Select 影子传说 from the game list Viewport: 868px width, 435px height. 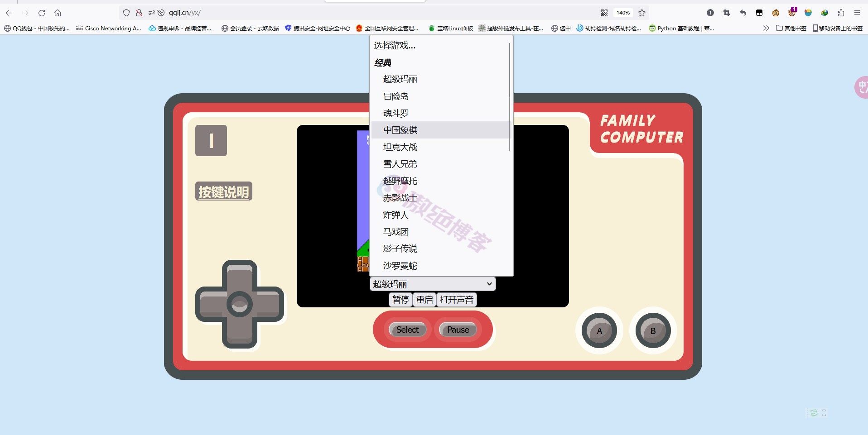tap(440, 249)
